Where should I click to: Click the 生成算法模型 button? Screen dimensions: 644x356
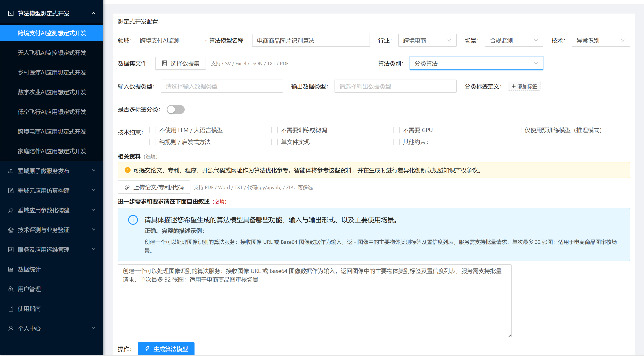[166, 349]
